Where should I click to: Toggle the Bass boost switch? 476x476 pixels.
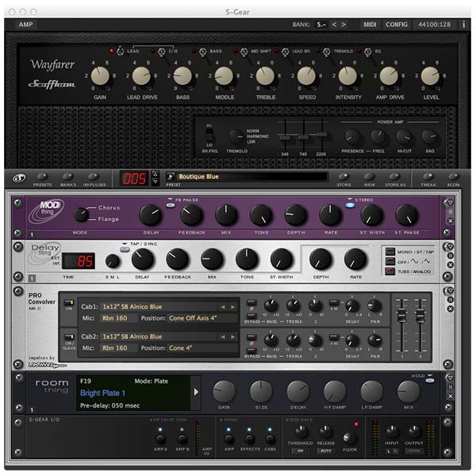pyautogui.click(x=203, y=52)
